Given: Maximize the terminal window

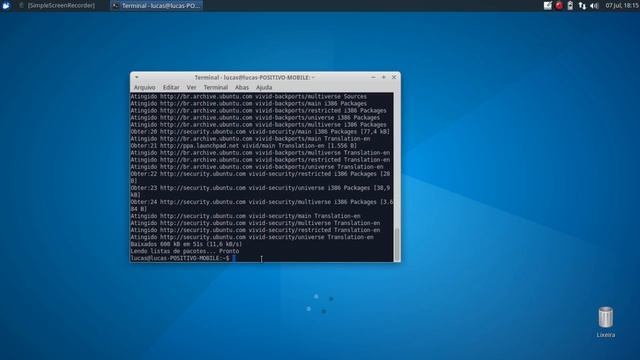Looking at the screenshot, I should [x=384, y=77].
